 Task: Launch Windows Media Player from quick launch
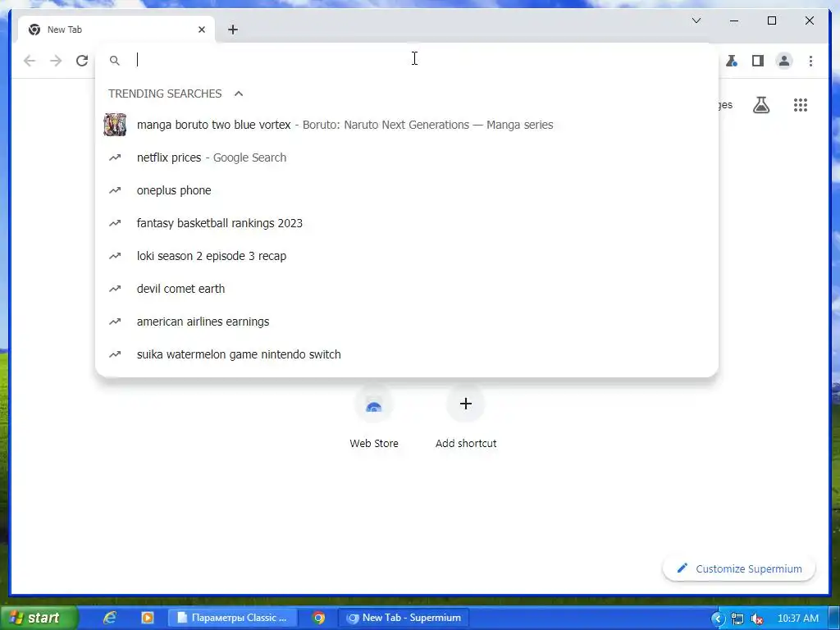148,618
